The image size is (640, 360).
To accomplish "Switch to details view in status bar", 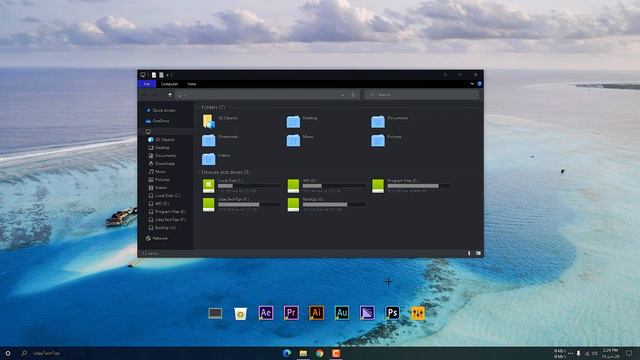I will click(x=469, y=253).
